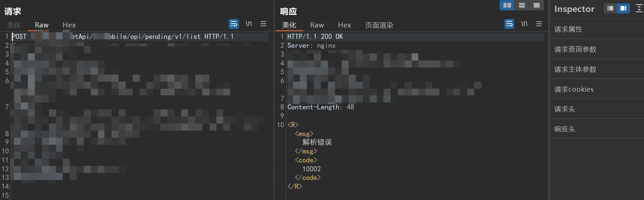Switch response view to Raw tab
The height and width of the screenshot is (200, 644).
pos(317,25)
